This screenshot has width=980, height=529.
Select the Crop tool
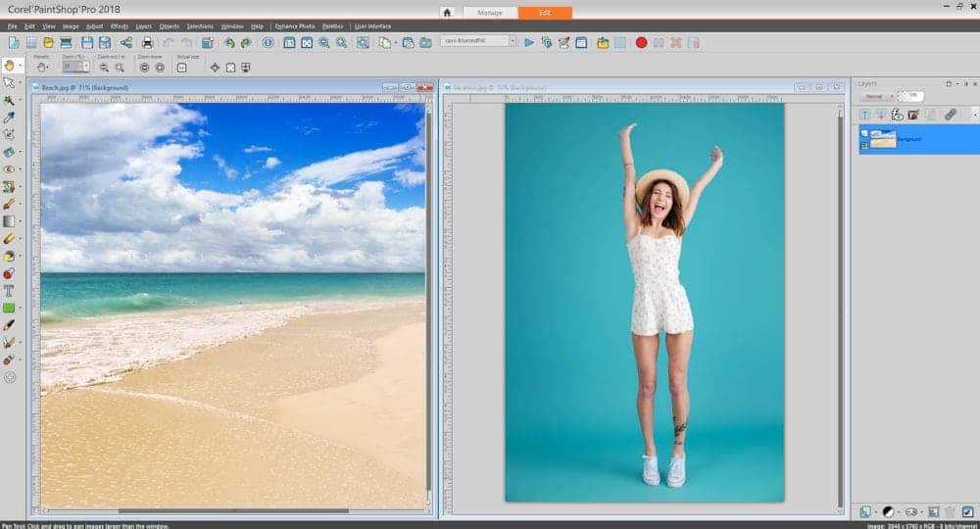[10, 134]
